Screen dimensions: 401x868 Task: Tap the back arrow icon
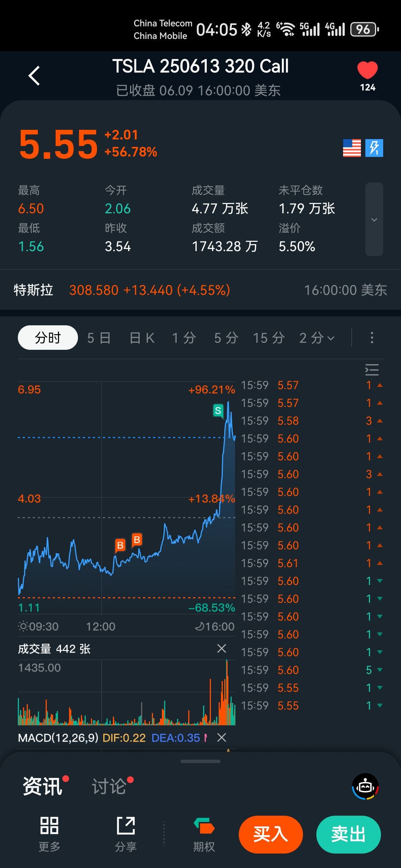[34, 76]
